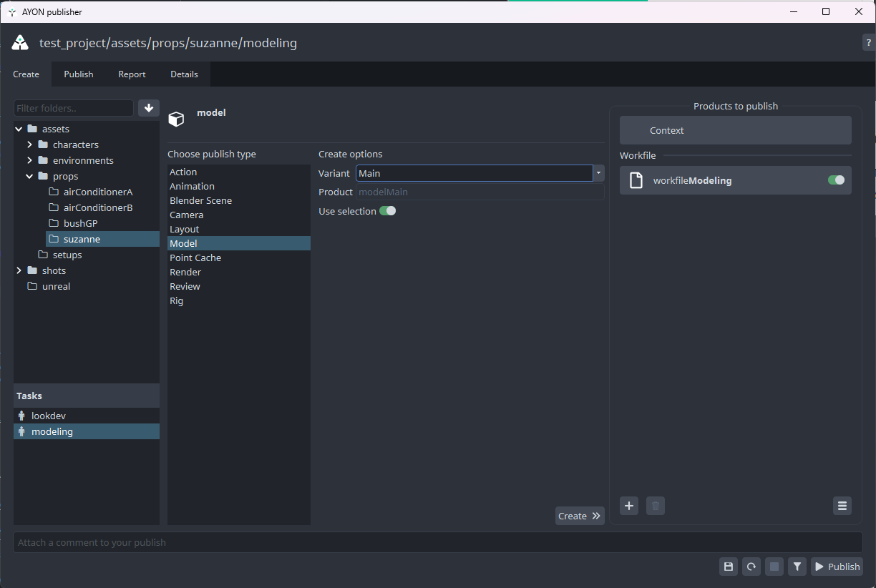Select Camera publish type
Viewport: 876px width, 588px height.
pos(239,215)
